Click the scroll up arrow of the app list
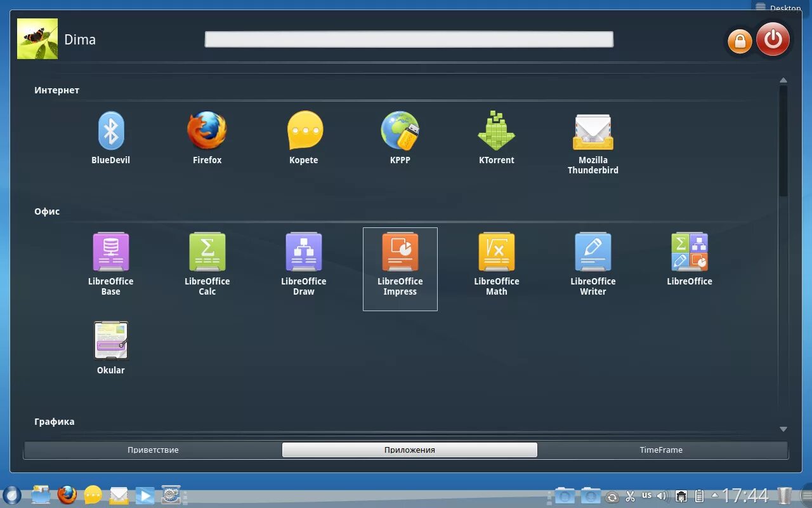 click(x=783, y=80)
